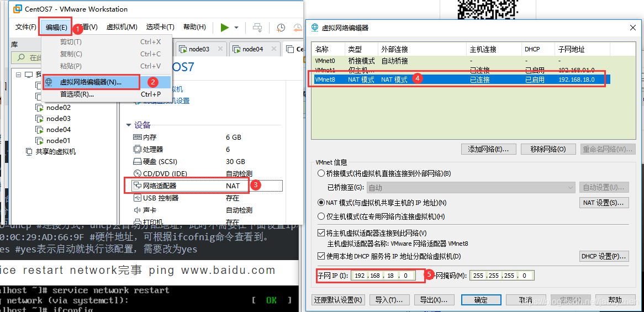Click the send Ctrl+Alt+Del toolbar icon
644x312 pixels.
point(257,28)
